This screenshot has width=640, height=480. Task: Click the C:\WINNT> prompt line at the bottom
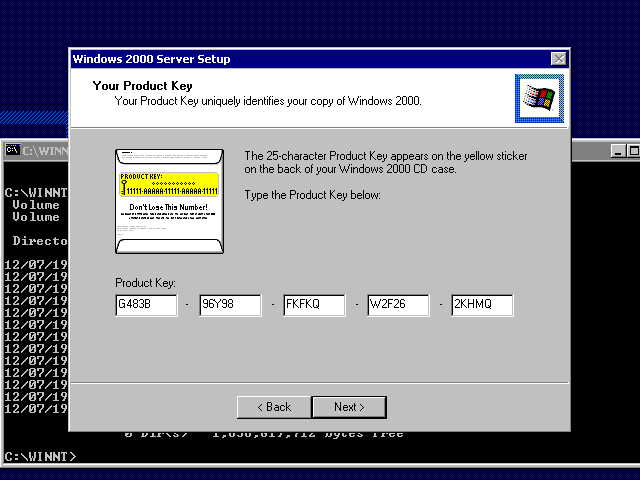pos(40,456)
